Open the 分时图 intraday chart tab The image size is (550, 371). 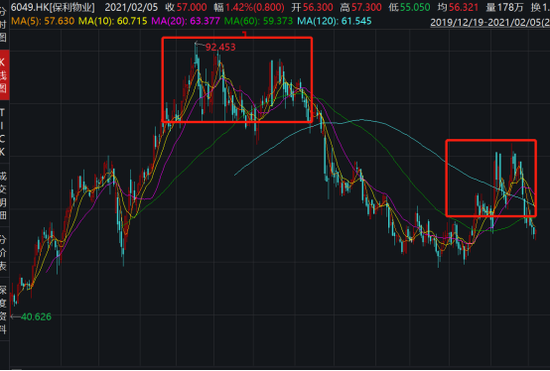[x=3, y=25]
